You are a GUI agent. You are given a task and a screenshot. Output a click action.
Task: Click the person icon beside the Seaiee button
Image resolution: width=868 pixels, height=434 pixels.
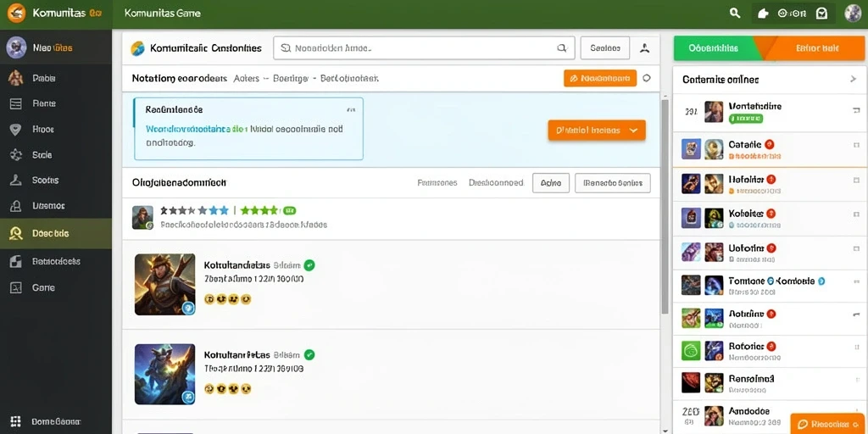click(x=644, y=48)
